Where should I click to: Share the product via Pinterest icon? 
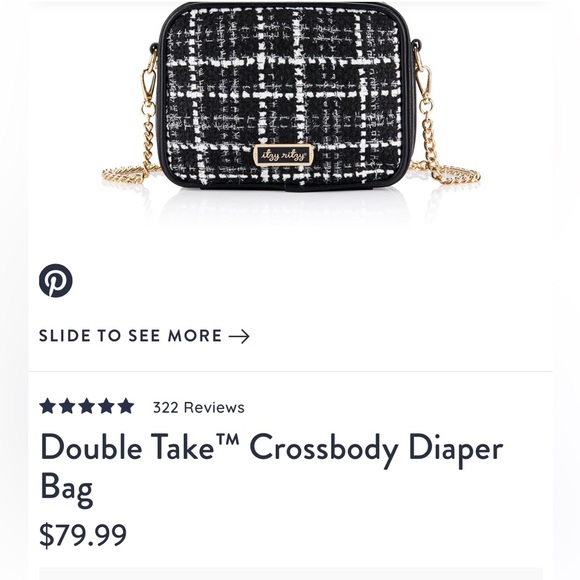coord(55,280)
